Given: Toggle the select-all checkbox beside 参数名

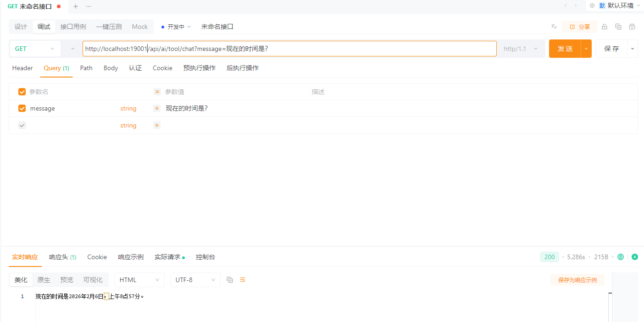Looking at the screenshot, I should pos(22,92).
